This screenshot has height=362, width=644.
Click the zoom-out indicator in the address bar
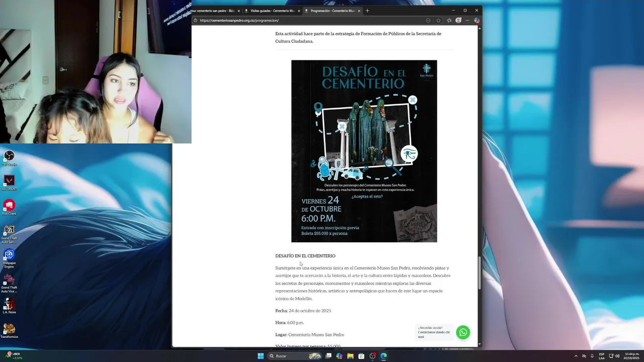point(428,21)
